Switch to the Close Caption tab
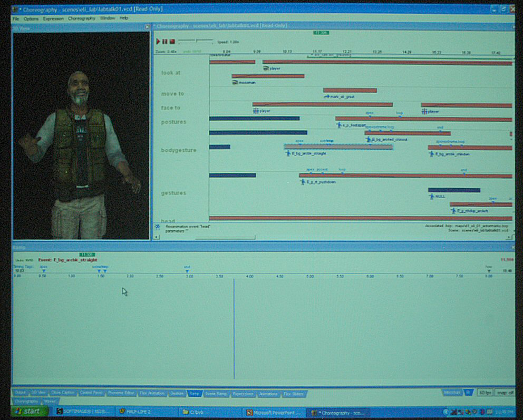This screenshot has width=523, height=420. [63, 393]
